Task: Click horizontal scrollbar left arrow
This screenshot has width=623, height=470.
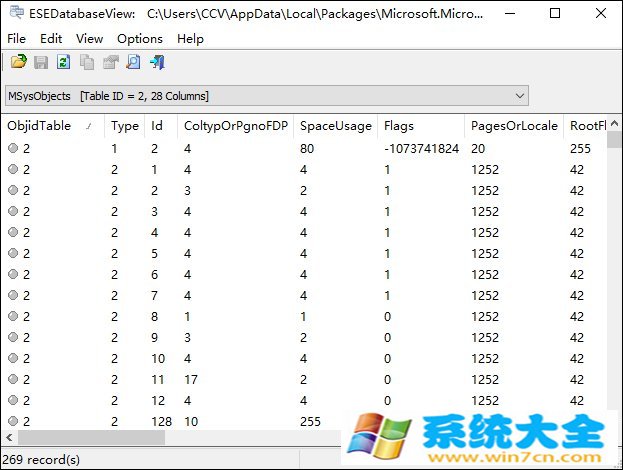Action: click(x=9, y=438)
